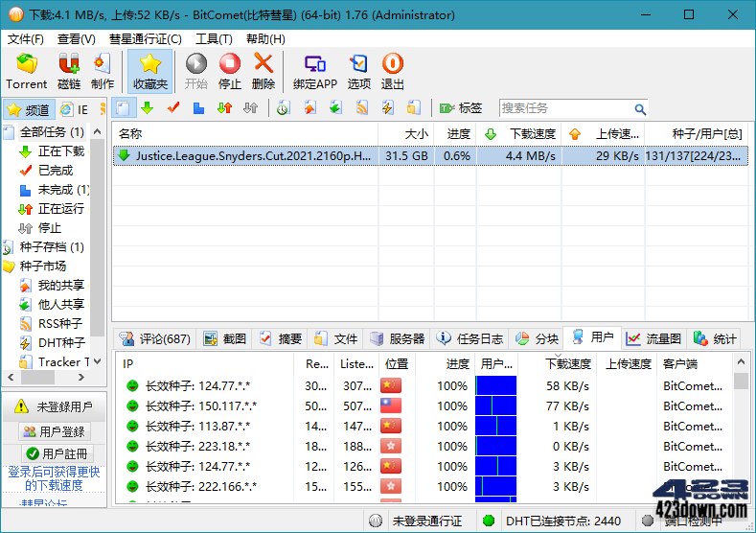
Task: Click the 用户登録 login button
Action: coord(55,431)
